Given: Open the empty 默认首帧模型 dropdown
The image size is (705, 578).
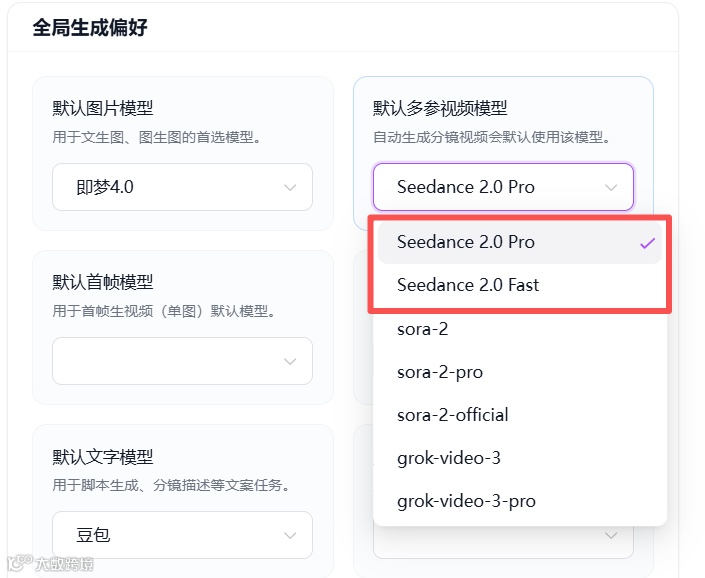Looking at the screenshot, I should click(182, 361).
